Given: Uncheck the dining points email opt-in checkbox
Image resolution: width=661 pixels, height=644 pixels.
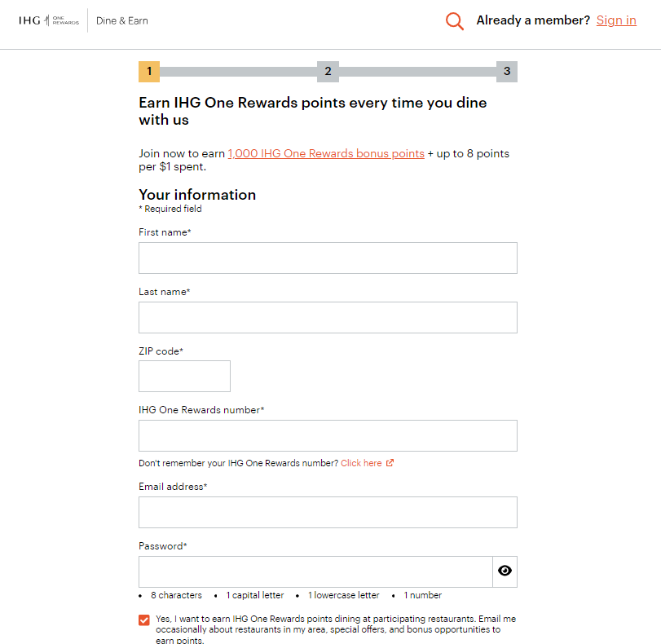Looking at the screenshot, I should coord(143,620).
